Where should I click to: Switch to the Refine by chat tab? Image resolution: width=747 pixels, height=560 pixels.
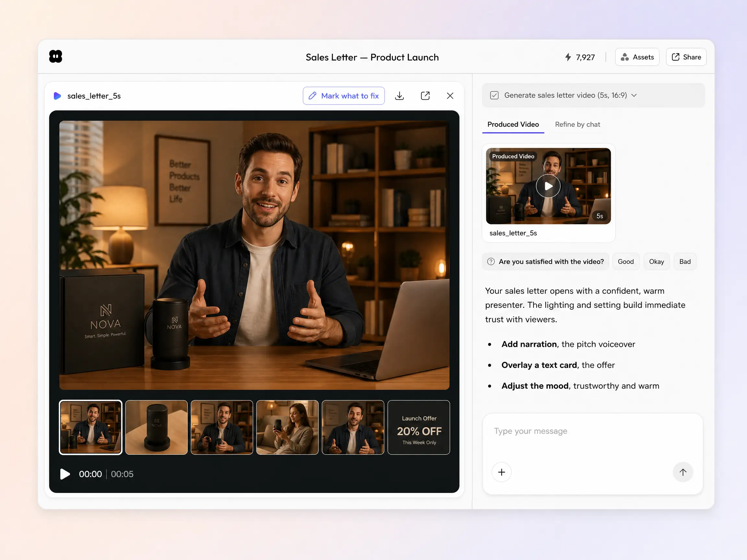[x=577, y=124]
